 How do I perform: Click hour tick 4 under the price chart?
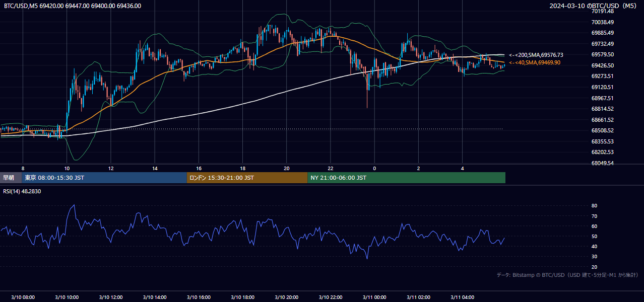coord(463,168)
